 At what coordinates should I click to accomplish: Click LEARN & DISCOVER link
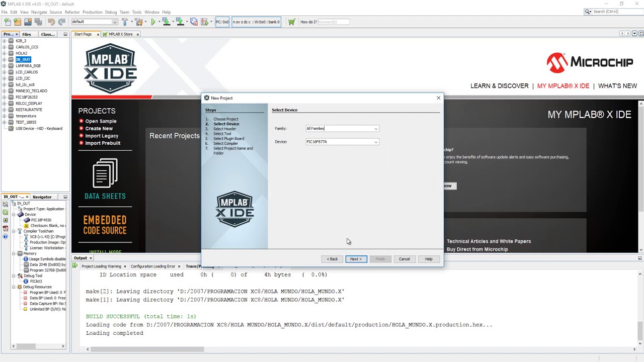pos(499,86)
